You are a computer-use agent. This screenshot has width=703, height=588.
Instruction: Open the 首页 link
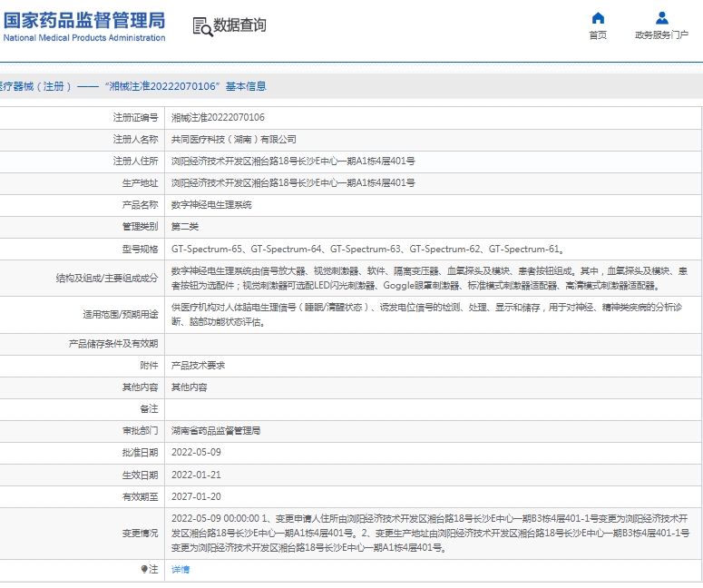click(598, 35)
